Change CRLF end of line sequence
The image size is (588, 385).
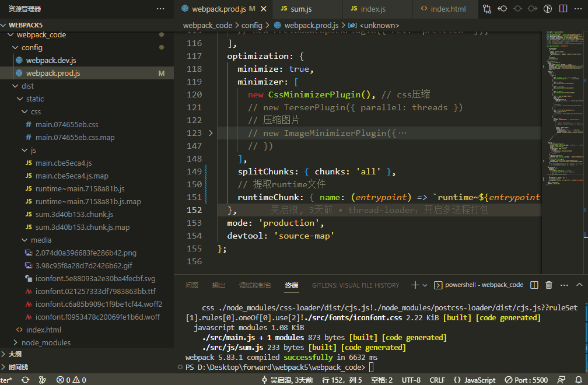pos(437,380)
